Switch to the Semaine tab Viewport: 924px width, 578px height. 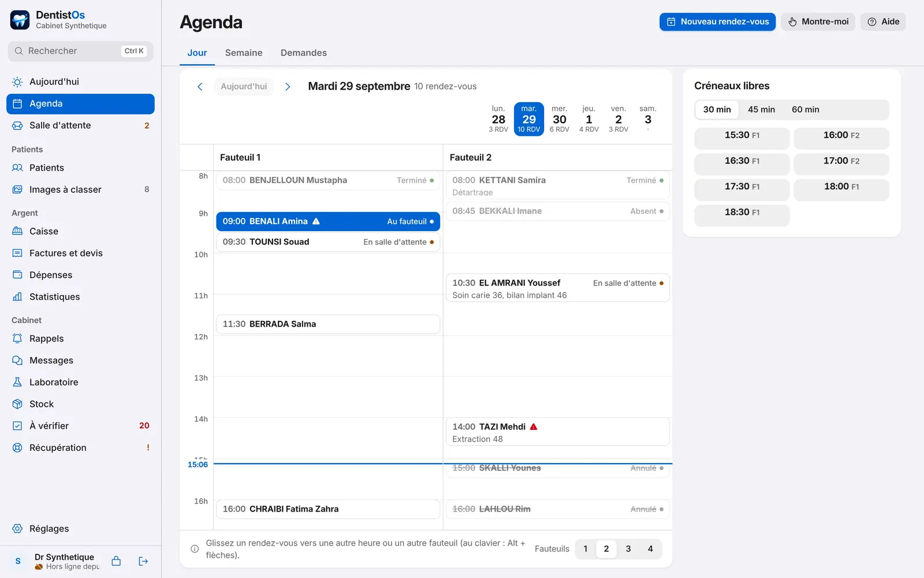(x=244, y=53)
